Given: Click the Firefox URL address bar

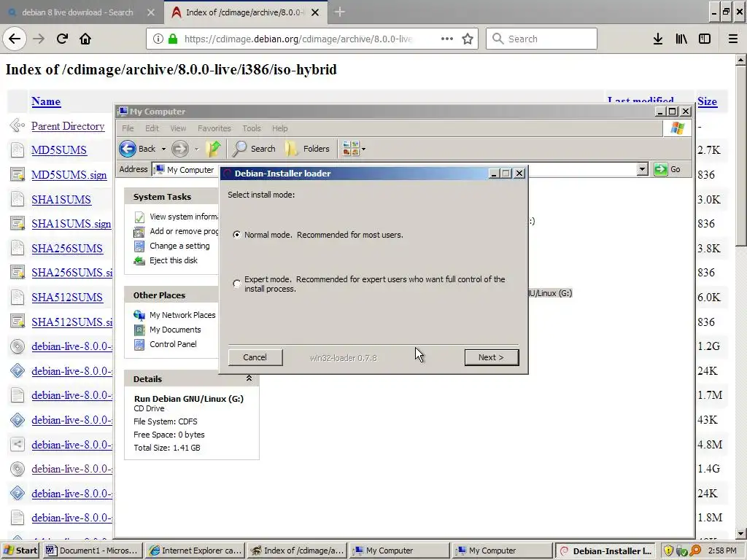Looking at the screenshot, I should point(298,39).
